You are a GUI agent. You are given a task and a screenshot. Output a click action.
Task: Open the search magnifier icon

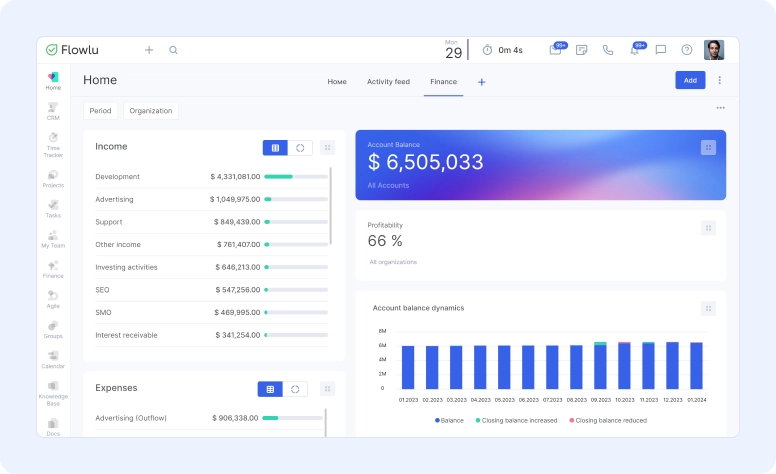click(x=173, y=50)
